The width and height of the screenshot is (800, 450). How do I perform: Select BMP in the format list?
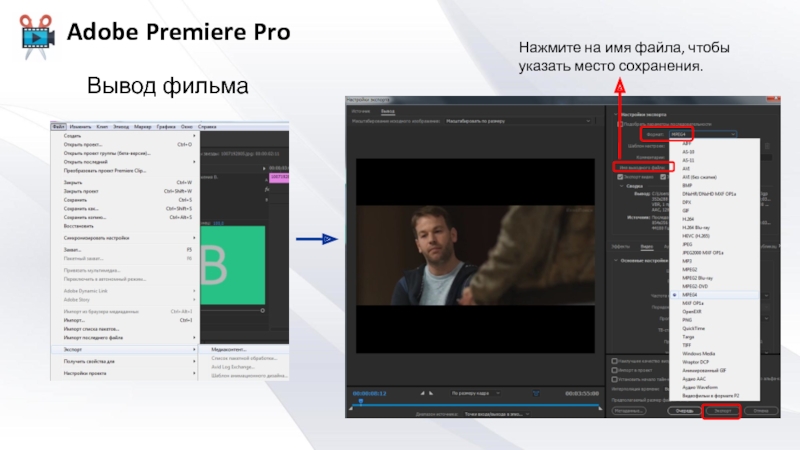pyautogui.click(x=714, y=185)
